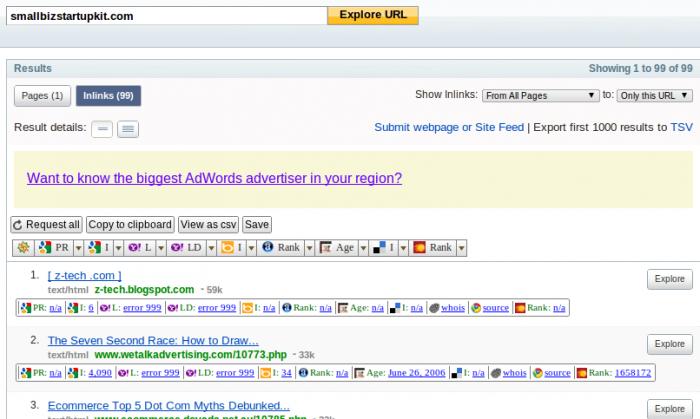Click the Google I index toolbar button
The width and height of the screenshot is (700, 419).
coord(99,248)
